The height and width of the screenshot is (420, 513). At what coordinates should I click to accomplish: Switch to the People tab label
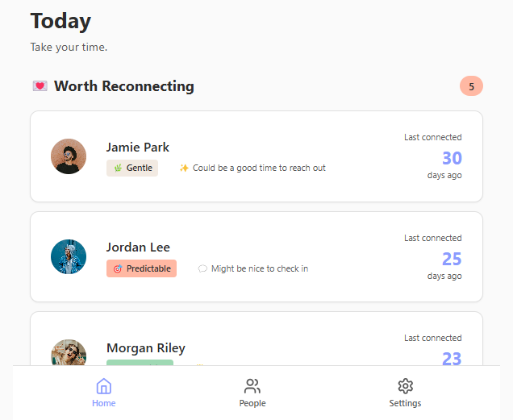[x=252, y=403]
